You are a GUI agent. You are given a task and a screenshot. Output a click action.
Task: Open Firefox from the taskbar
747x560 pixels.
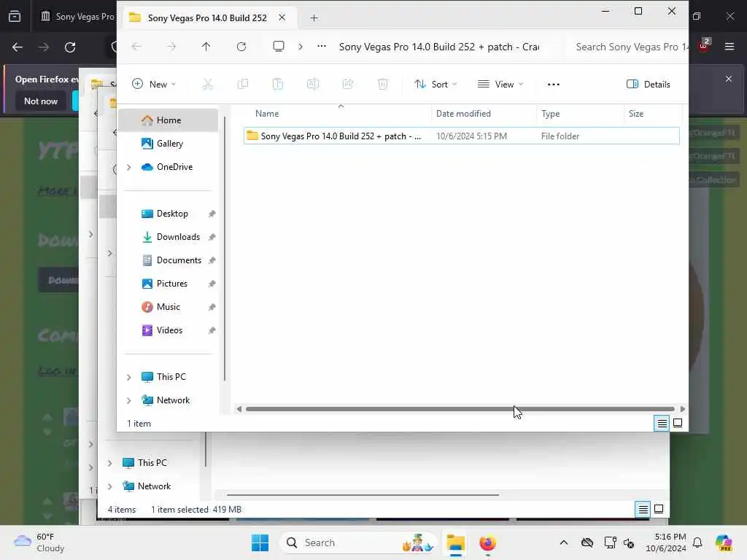coord(487,542)
